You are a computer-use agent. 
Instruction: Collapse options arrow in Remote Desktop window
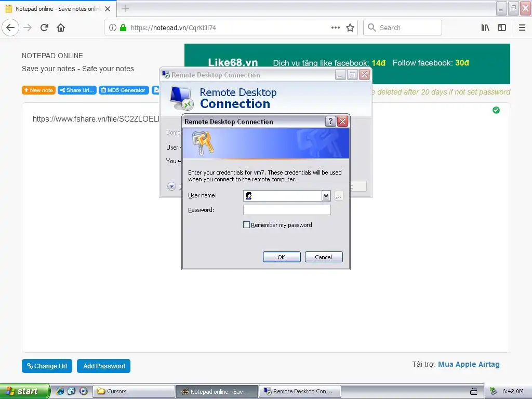171,186
